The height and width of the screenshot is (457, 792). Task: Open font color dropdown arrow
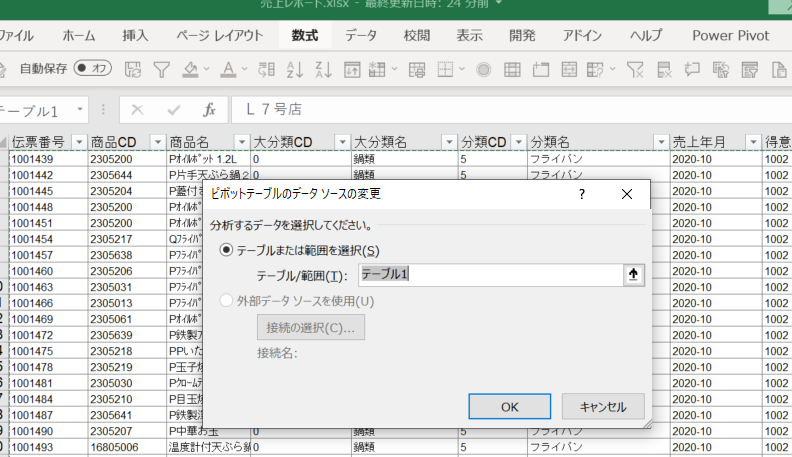point(244,69)
